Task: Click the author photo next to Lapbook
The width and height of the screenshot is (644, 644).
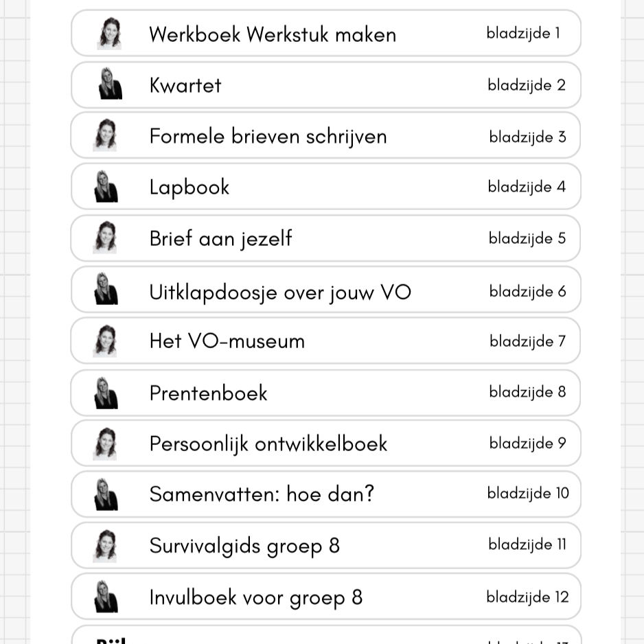Action: pyautogui.click(x=106, y=187)
